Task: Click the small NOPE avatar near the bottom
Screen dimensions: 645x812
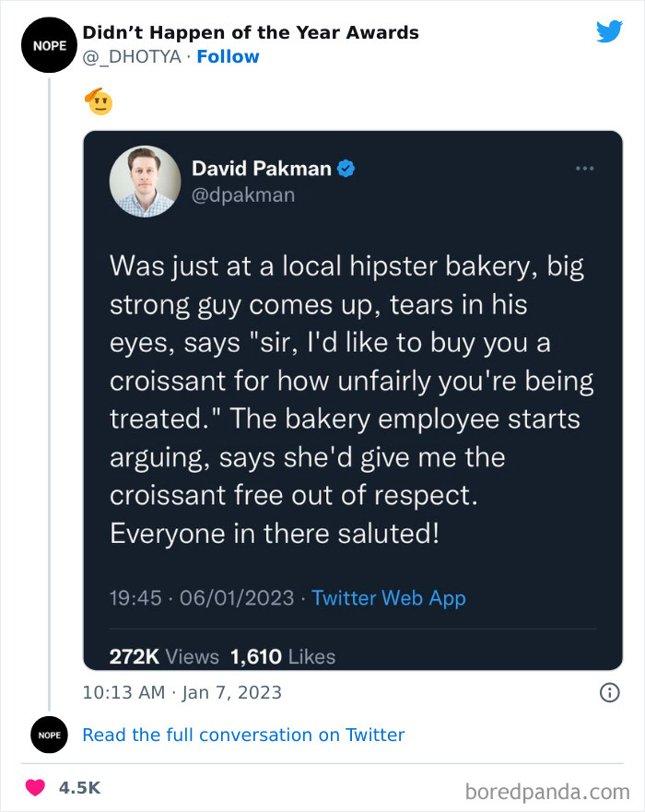Action: (49, 735)
